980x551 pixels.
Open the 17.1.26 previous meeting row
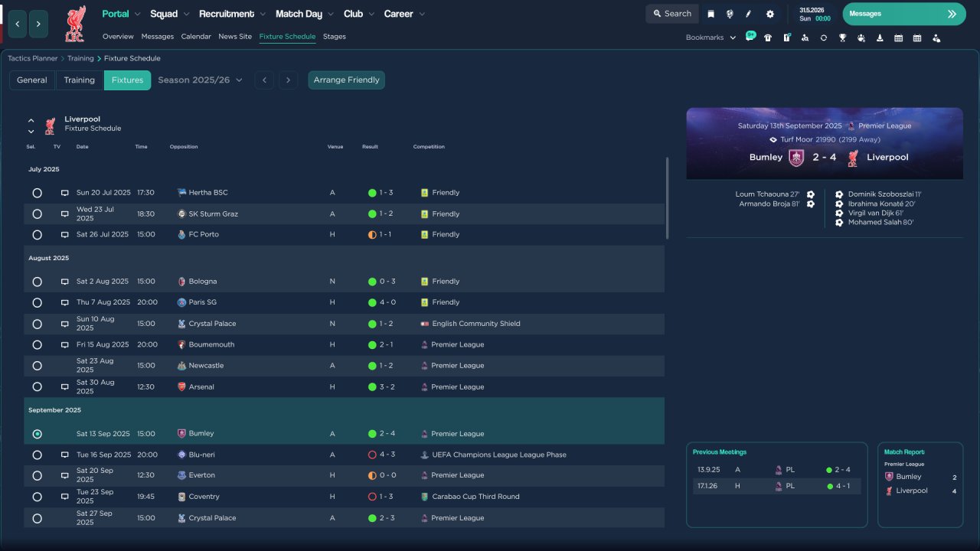pos(777,486)
